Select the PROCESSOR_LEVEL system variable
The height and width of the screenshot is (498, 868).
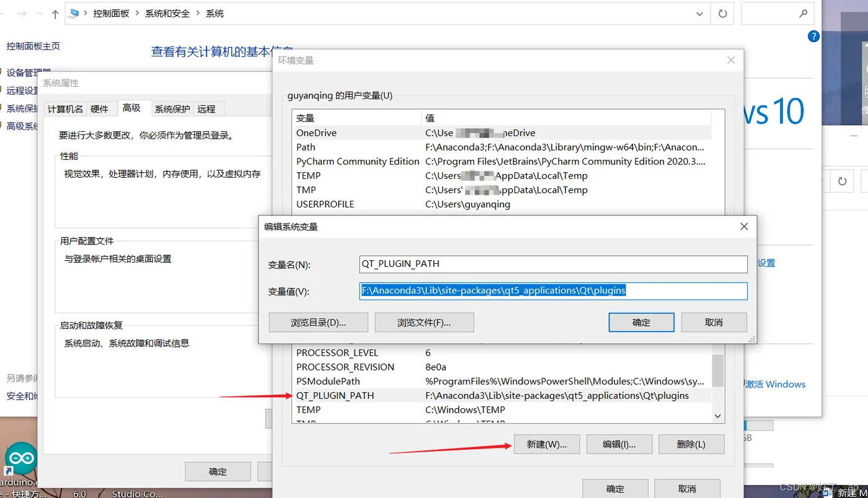click(x=502, y=352)
